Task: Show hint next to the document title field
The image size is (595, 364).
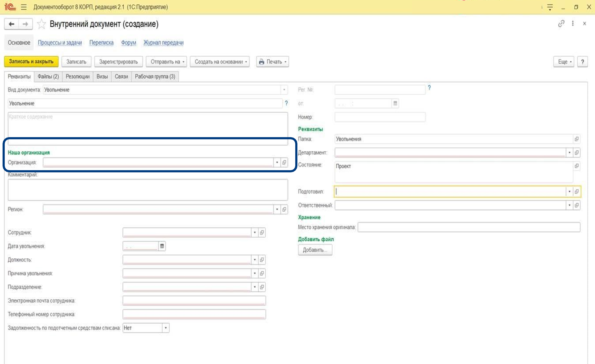Action: (x=286, y=103)
